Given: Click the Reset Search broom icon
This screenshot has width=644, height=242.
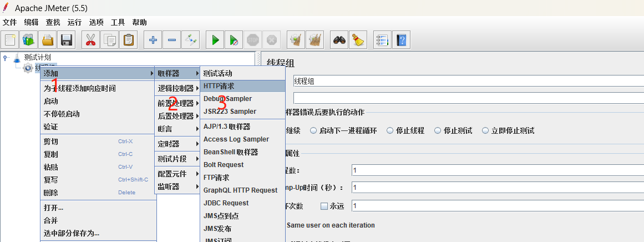Looking at the screenshot, I should [358, 41].
